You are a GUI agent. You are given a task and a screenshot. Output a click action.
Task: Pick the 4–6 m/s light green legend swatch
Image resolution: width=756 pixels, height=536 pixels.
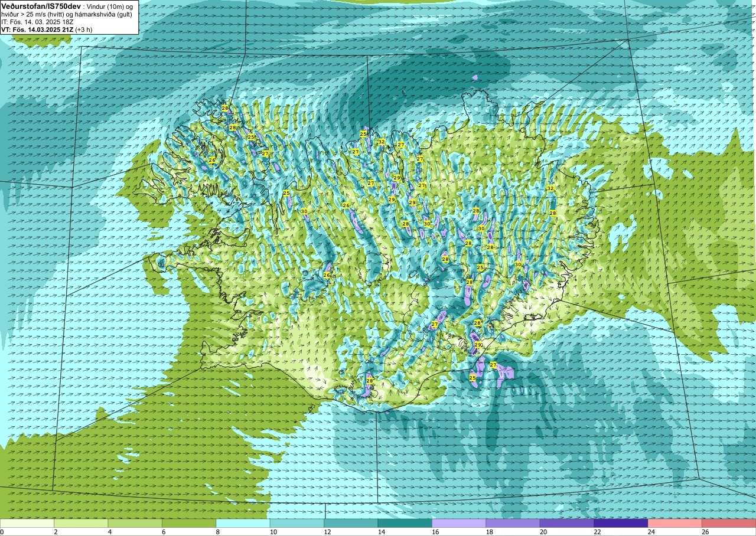tap(135, 523)
